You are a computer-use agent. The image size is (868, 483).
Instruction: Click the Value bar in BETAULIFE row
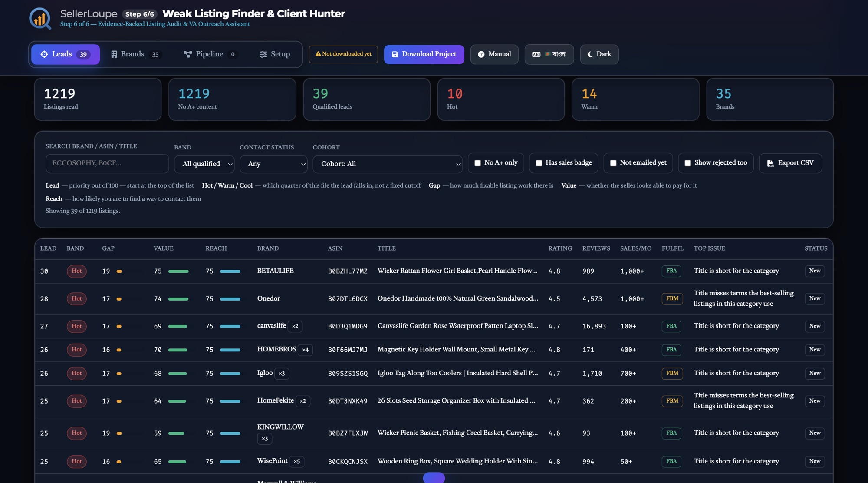[x=178, y=271]
